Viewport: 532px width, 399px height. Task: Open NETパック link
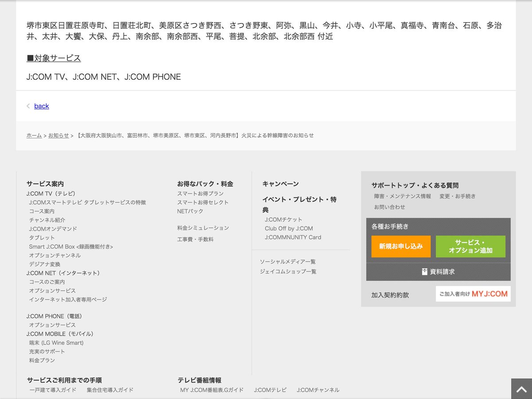click(x=190, y=211)
